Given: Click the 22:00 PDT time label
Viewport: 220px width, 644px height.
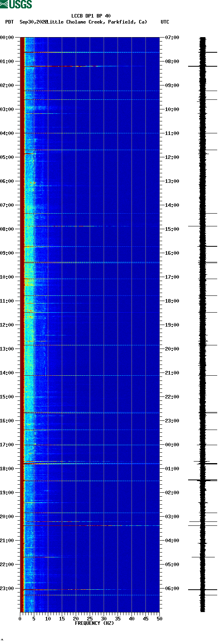Looking at the screenshot, I should coord(7,565).
